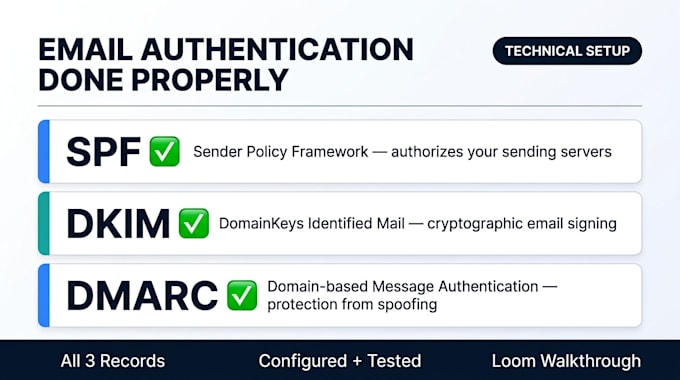Click the teal accent bar on DKIM card
This screenshot has width=680, height=380.
[44, 223]
